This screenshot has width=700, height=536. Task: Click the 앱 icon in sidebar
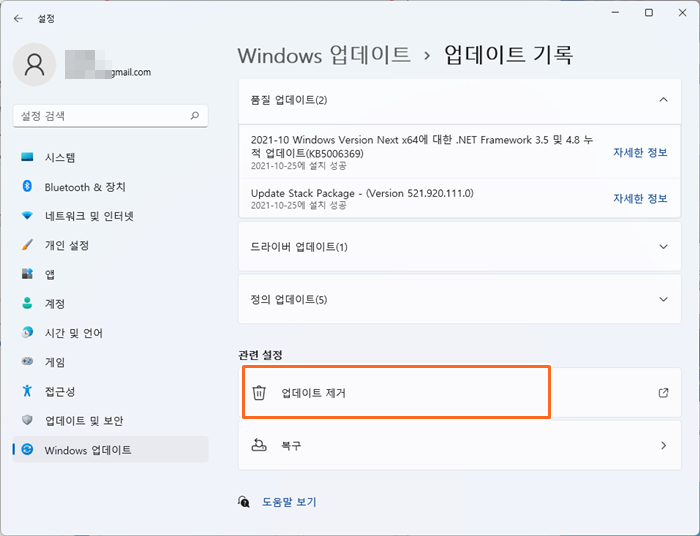[27, 274]
